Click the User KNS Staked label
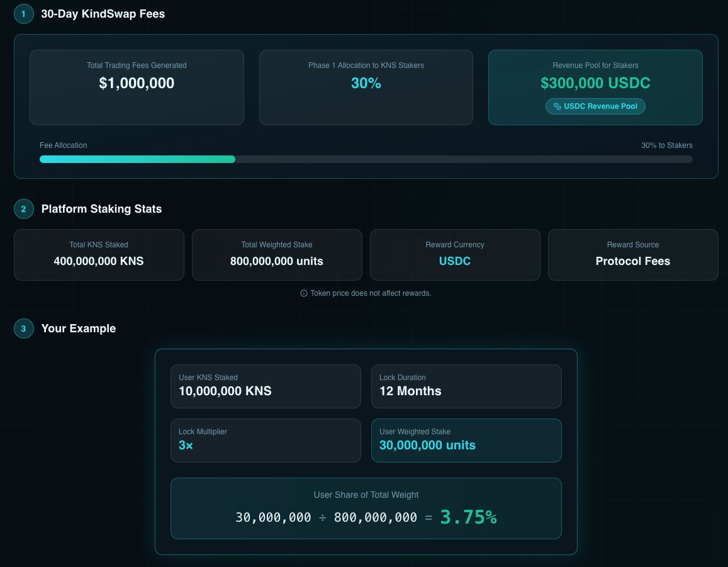The width and height of the screenshot is (728, 567). click(208, 378)
